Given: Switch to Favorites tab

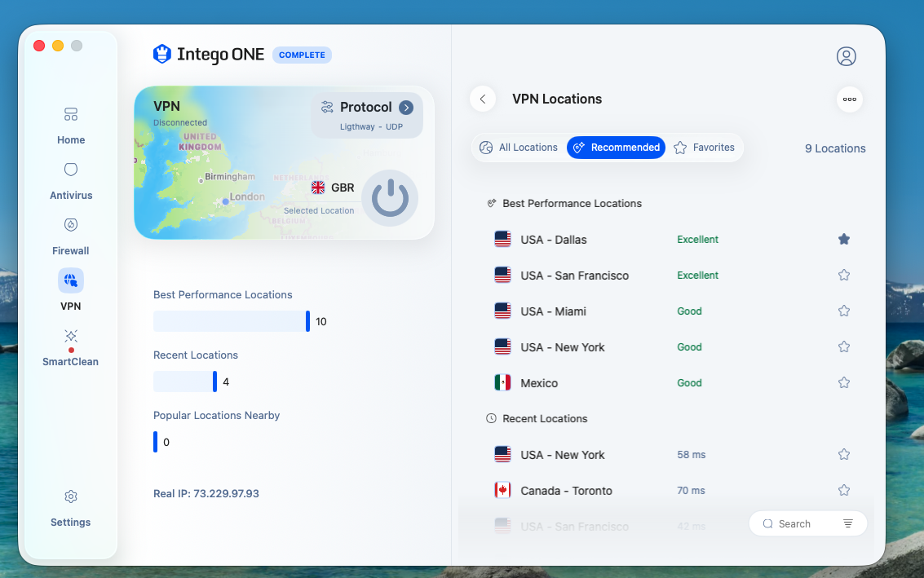Looking at the screenshot, I should 704,148.
